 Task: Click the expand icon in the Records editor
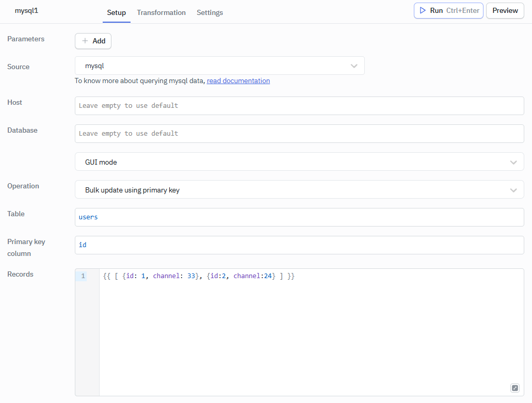tap(514, 388)
